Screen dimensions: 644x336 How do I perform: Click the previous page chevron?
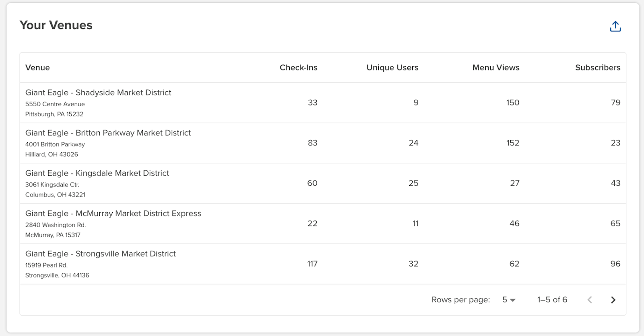pyautogui.click(x=590, y=300)
